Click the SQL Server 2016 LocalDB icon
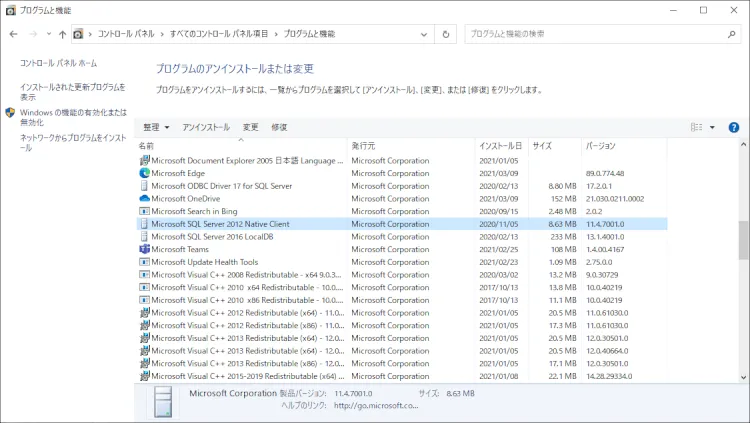The height and width of the screenshot is (423, 750). [144, 236]
